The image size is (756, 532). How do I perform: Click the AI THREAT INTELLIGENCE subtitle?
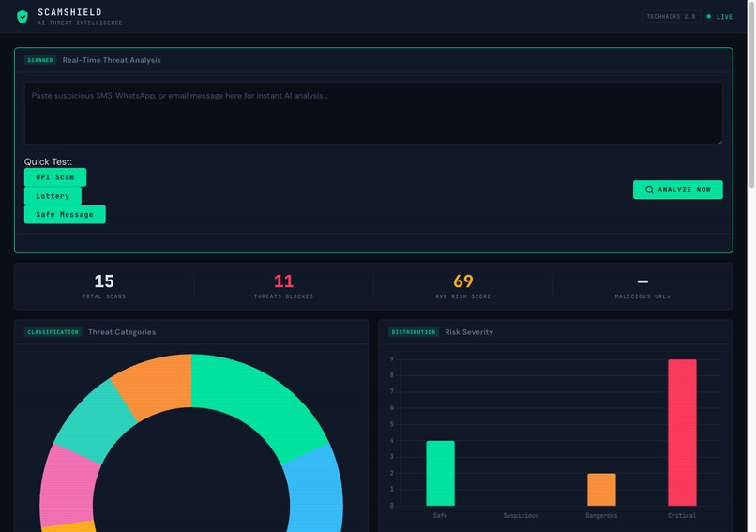80,23
